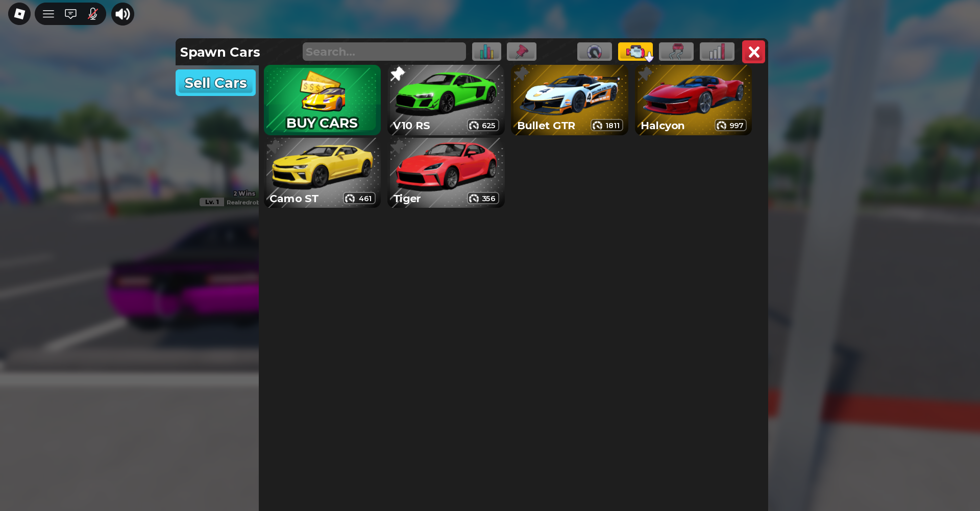Spawn the red Tiger car
This screenshot has height=511, width=980.
coord(447,173)
